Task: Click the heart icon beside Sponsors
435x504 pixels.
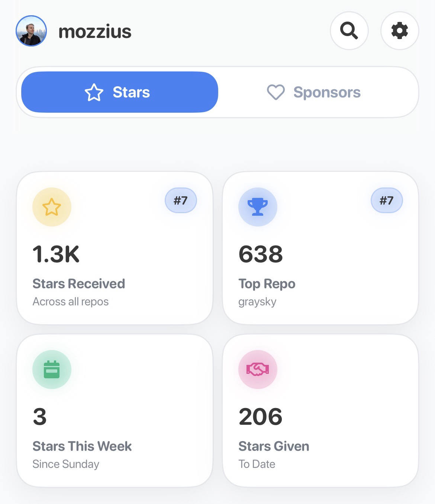Action: click(276, 92)
